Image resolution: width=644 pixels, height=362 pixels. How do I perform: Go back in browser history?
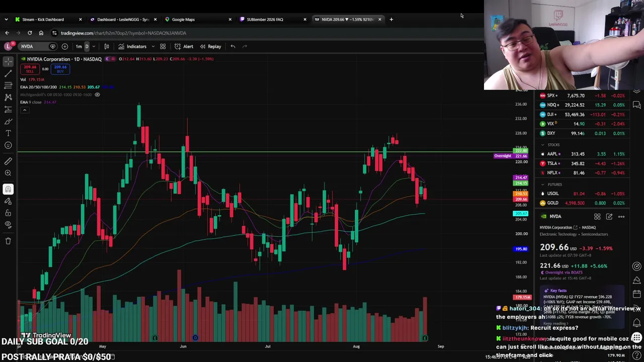[7, 33]
